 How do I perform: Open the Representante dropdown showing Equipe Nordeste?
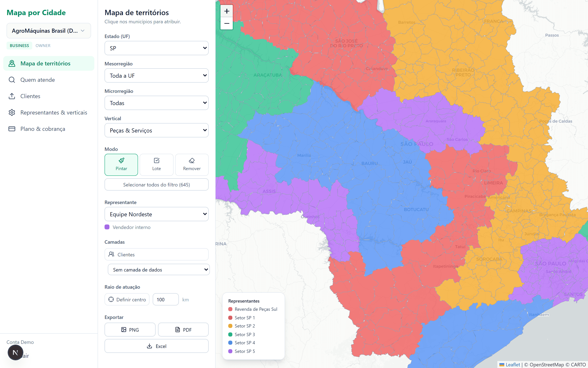[x=156, y=214]
